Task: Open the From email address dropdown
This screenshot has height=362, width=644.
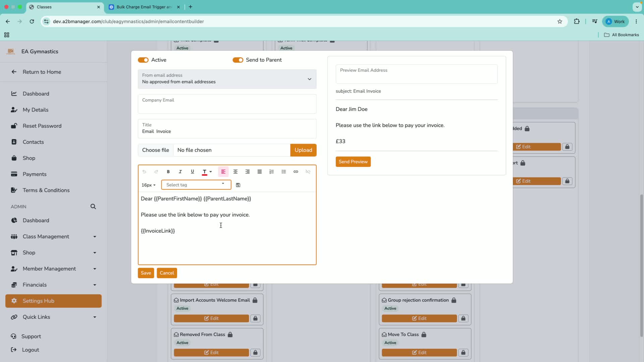Action: coord(227,79)
